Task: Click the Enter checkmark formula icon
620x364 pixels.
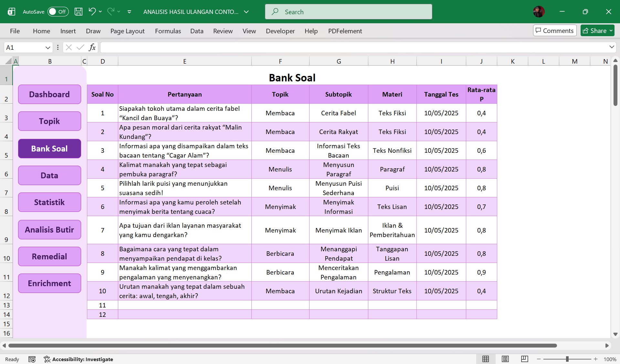Action: (x=80, y=47)
